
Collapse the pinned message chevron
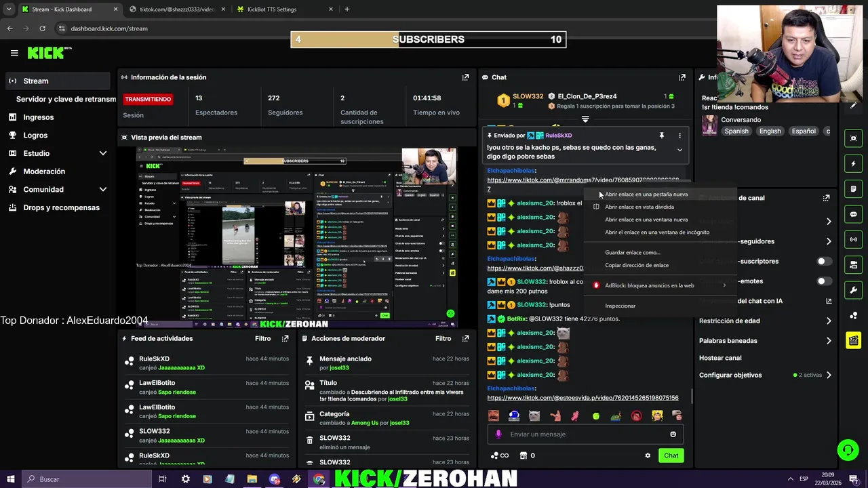point(679,150)
